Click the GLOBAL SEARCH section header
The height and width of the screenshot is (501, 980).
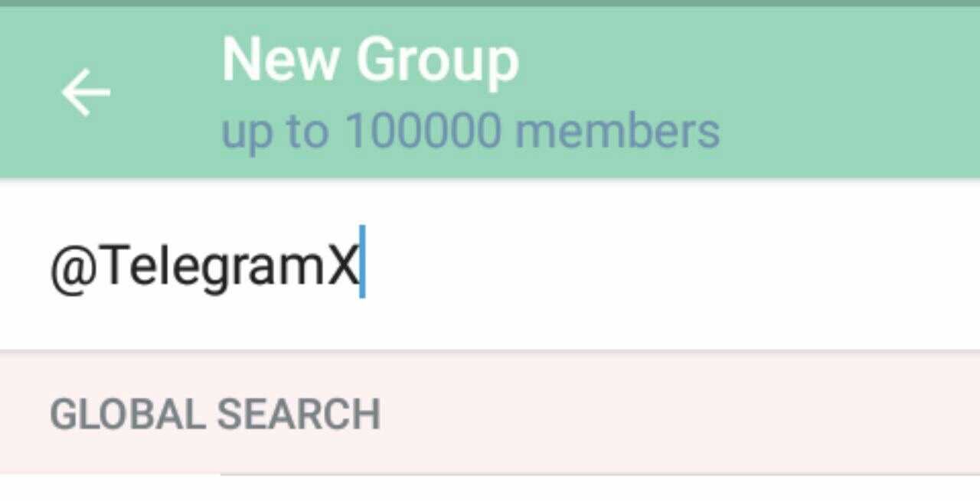(x=215, y=414)
